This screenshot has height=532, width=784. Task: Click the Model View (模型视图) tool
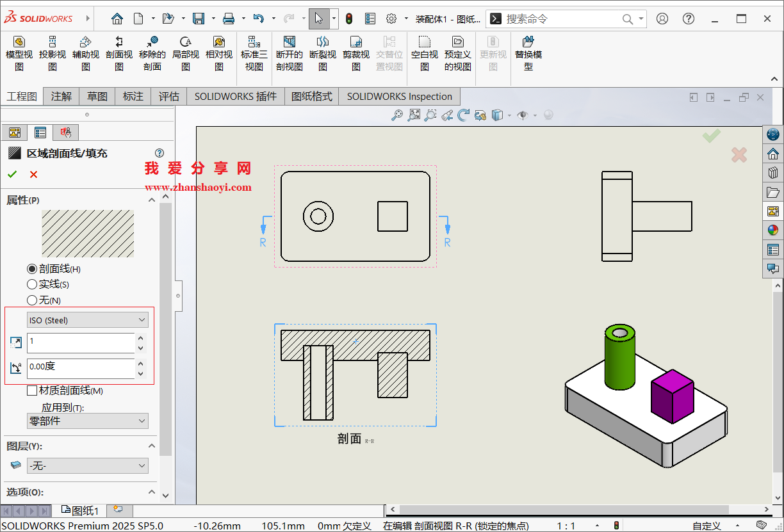tap(19, 53)
